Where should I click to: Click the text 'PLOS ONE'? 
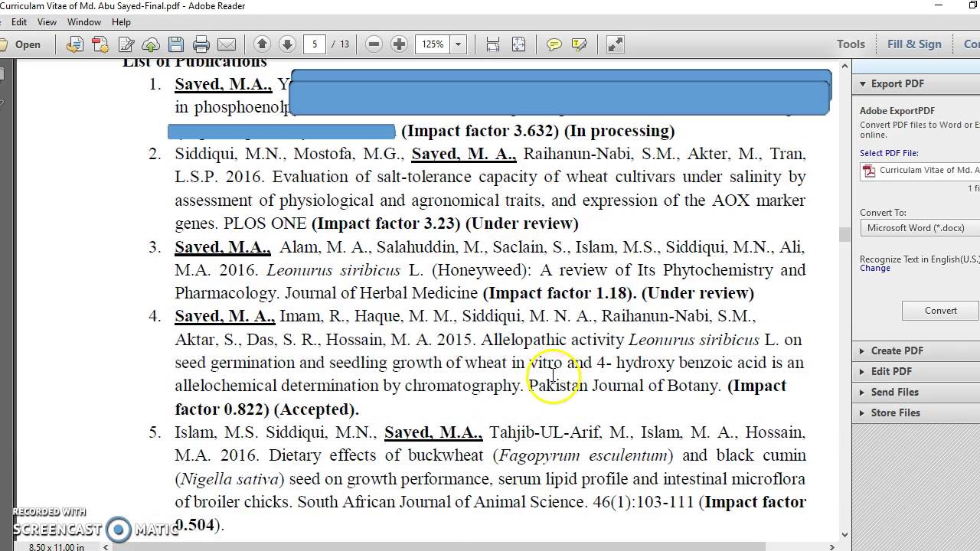[265, 223]
